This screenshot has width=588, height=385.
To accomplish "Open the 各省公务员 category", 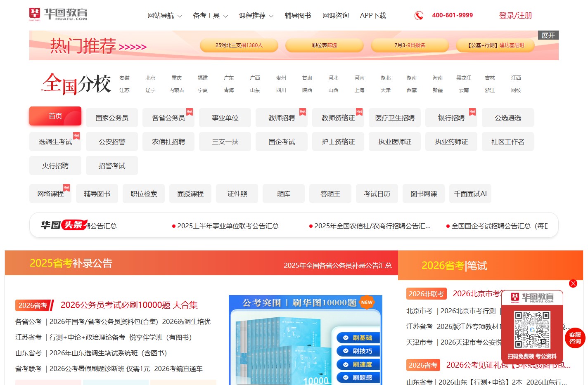I will [168, 118].
